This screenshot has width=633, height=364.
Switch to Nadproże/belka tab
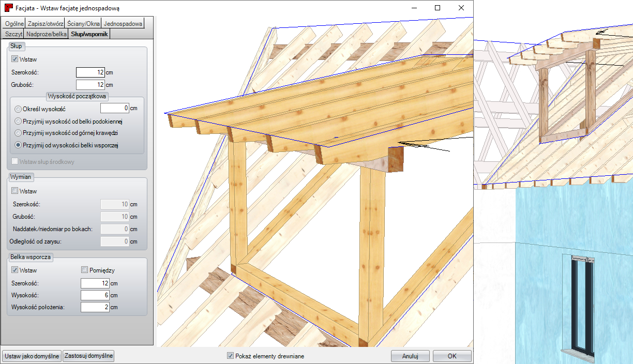click(x=46, y=34)
